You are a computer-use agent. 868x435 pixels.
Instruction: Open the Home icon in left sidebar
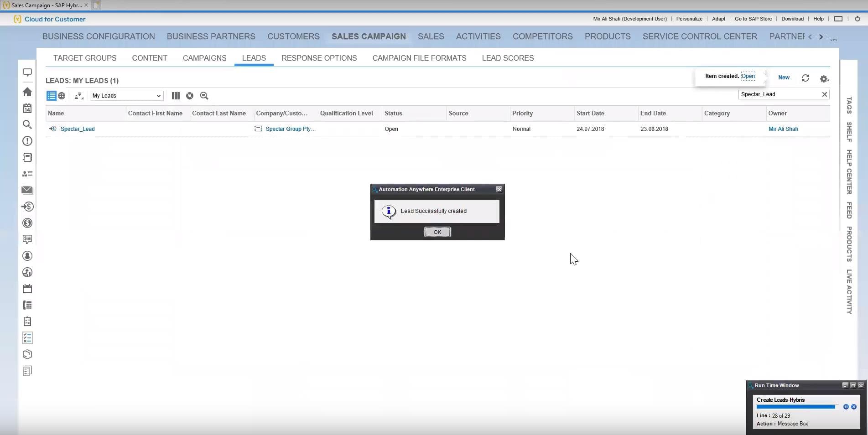[27, 92]
